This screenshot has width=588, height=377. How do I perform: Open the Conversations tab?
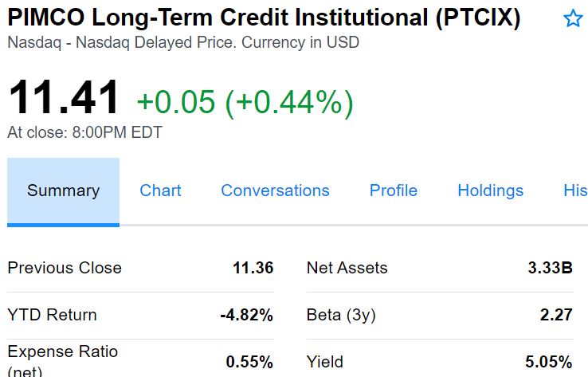pyautogui.click(x=275, y=190)
